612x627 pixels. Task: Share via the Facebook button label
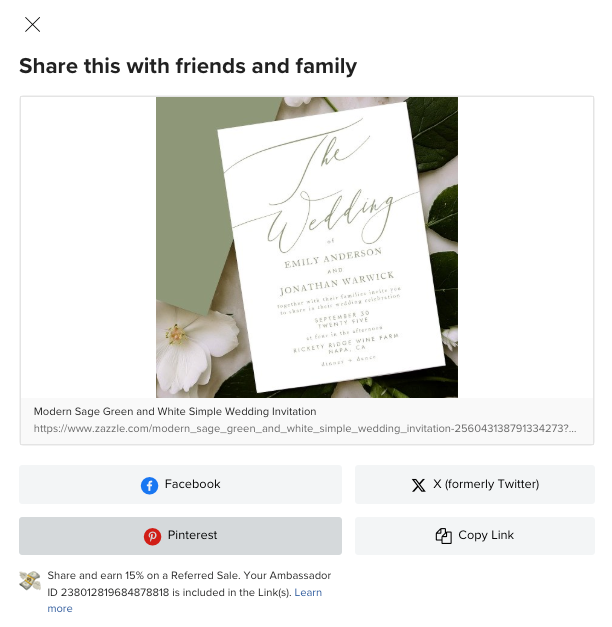[x=192, y=484]
